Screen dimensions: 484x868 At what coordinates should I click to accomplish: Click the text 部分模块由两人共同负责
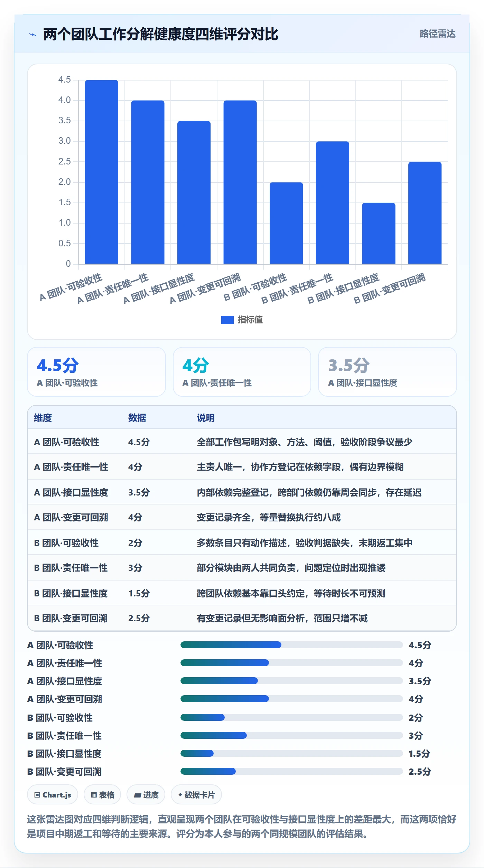point(246,568)
